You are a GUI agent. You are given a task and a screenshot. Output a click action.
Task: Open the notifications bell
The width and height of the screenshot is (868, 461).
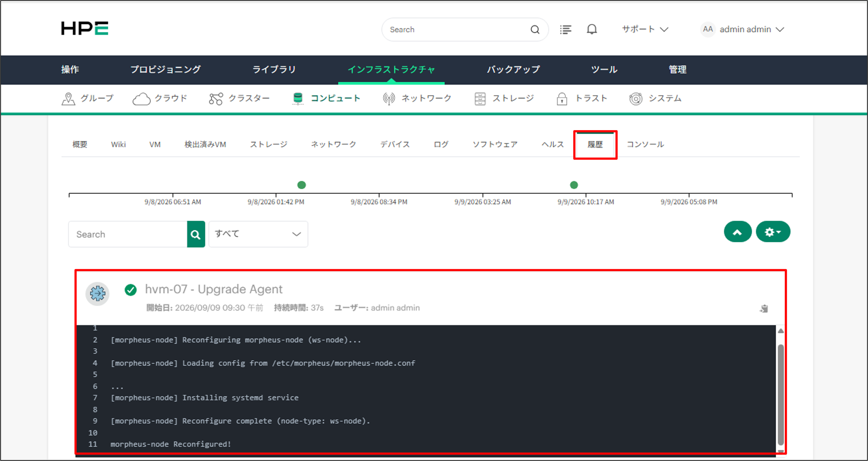592,30
